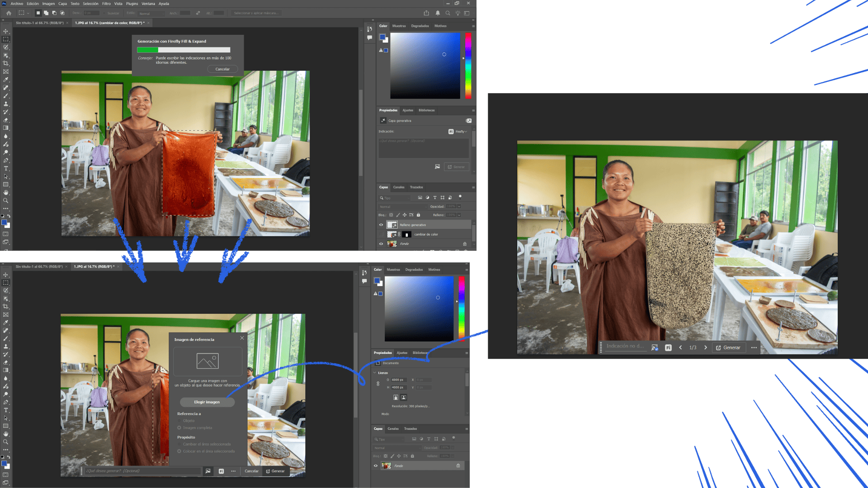This screenshot has height=488, width=868.
Task: Select the Type tool in top window
Action: click(6, 169)
